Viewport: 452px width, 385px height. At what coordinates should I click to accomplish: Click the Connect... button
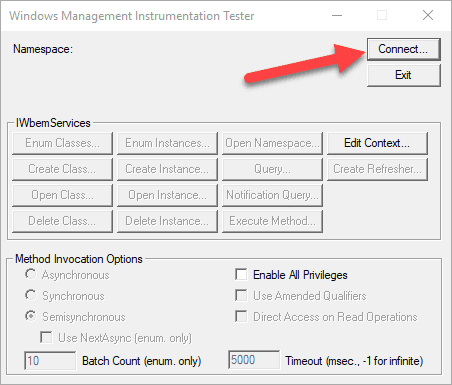click(404, 49)
